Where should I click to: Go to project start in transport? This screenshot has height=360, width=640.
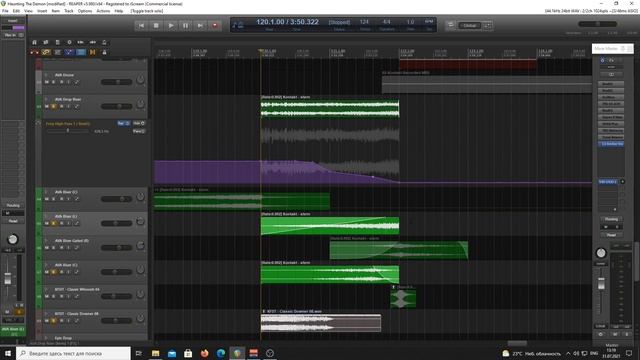pyautogui.click(x=141, y=25)
